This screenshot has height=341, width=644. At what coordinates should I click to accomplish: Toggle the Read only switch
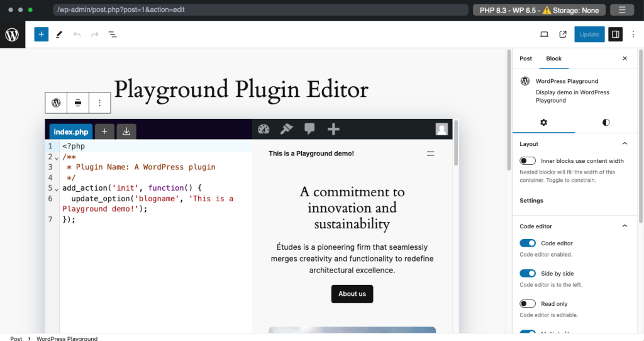[528, 304]
